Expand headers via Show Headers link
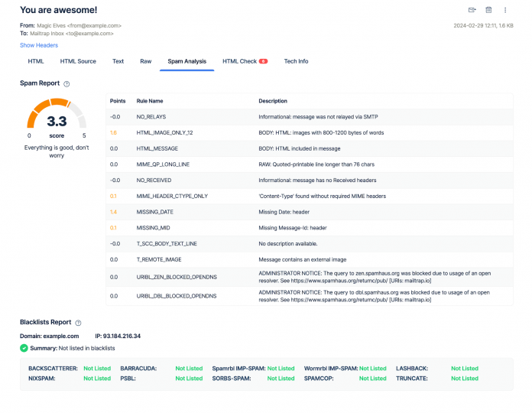The height and width of the screenshot is (413, 532). tap(38, 45)
